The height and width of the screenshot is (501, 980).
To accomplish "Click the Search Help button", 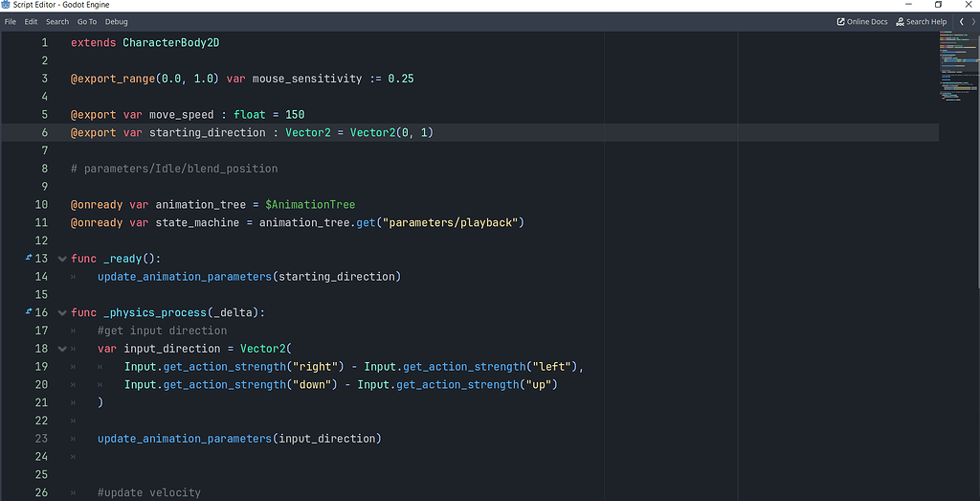I will (x=922, y=22).
